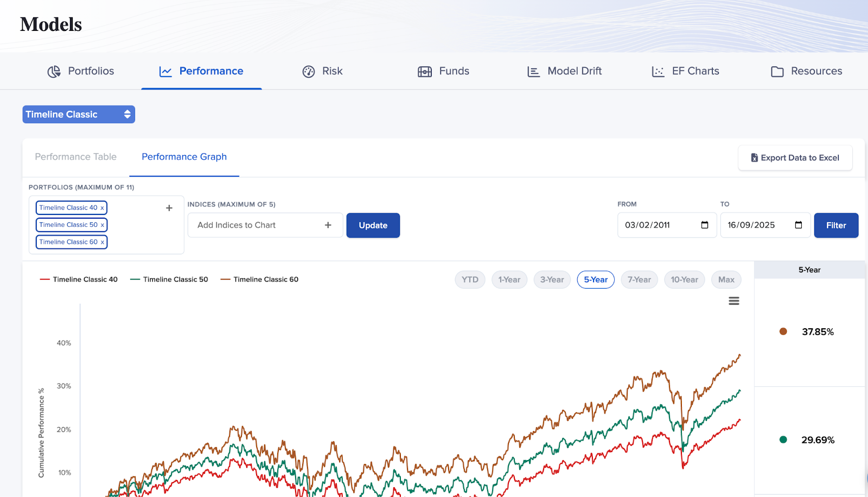Toggle Timeline Classic 50 legend series
The width and height of the screenshot is (868, 497).
(169, 279)
